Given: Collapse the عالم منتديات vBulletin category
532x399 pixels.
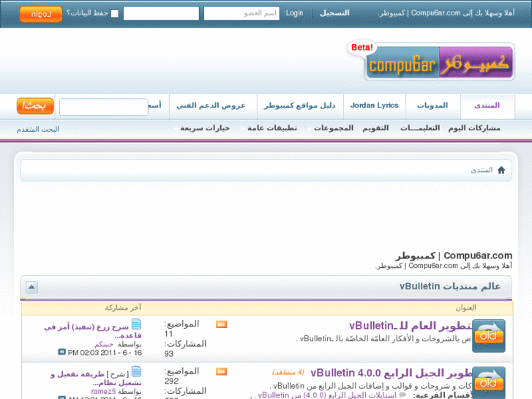Looking at the screenshot, I should click(x=32, y=287).
